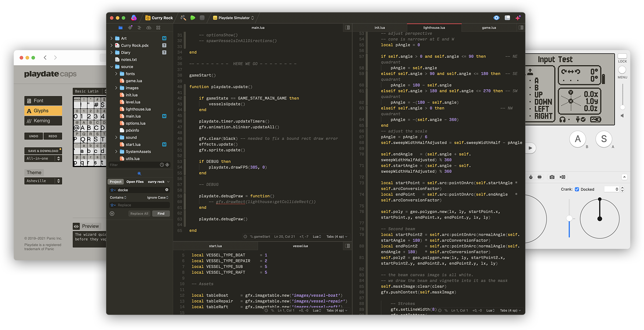The image size is (644, 330).
Task: Click the Find button
Action: pyautogui.click(x=161, y=213)
